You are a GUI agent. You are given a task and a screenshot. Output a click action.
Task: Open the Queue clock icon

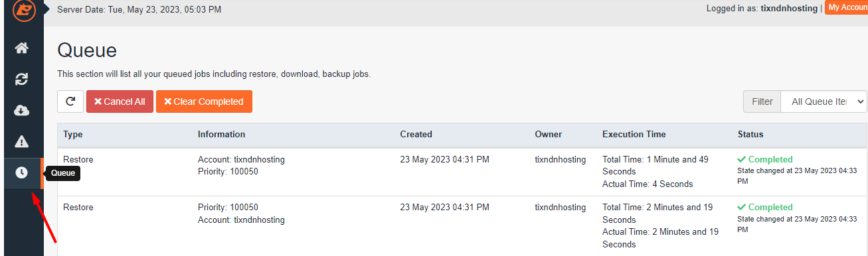[22, 173]
